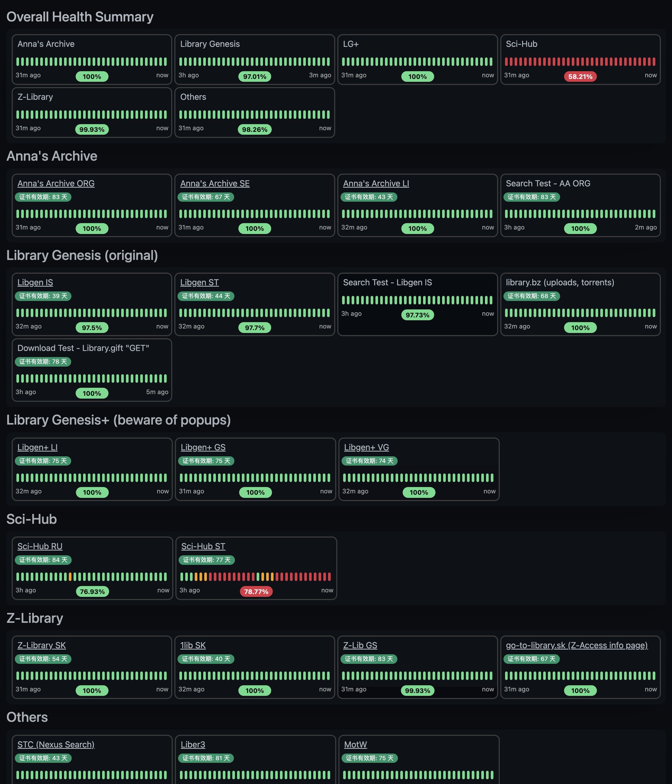Click Libgen IS certificate 39 days badge
Viewport: 672px width, 784px height.
43,296
